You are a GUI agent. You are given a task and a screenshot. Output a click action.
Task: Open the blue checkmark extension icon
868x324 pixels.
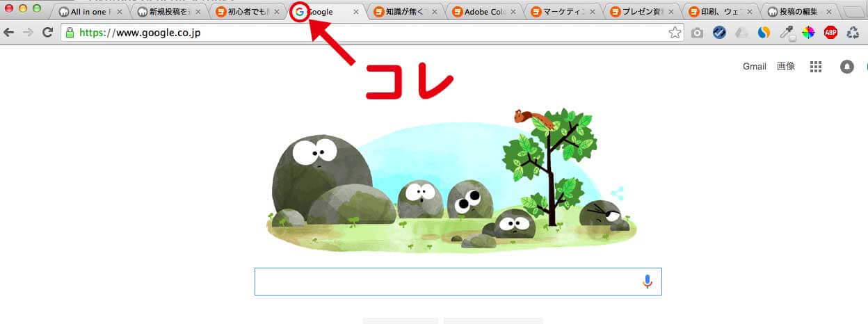720,32
